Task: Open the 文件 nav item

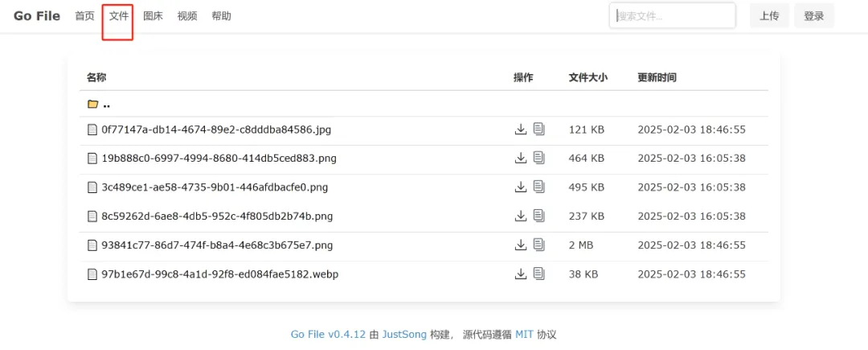Action: [118, 16]
